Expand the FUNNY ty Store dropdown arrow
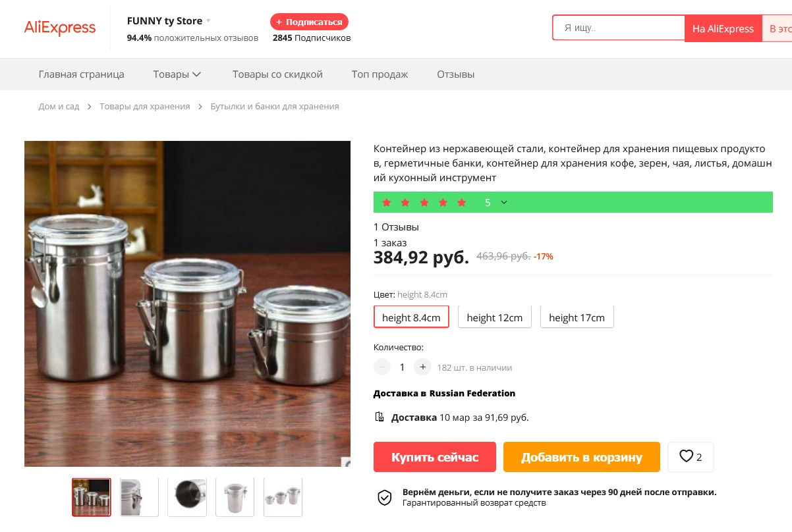This screenshot has height=532, width=792. tap(209, 21)
